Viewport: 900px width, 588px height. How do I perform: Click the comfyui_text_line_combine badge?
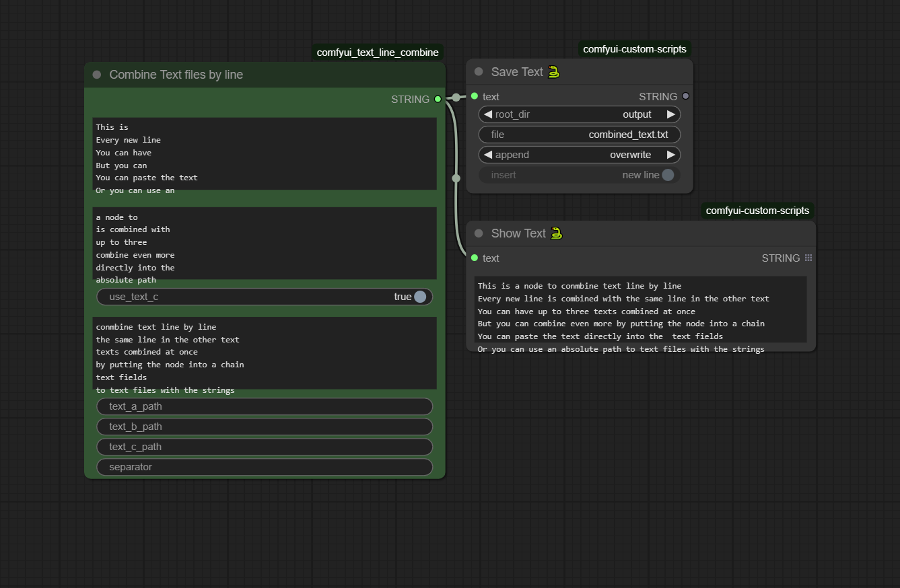[378, 52]
